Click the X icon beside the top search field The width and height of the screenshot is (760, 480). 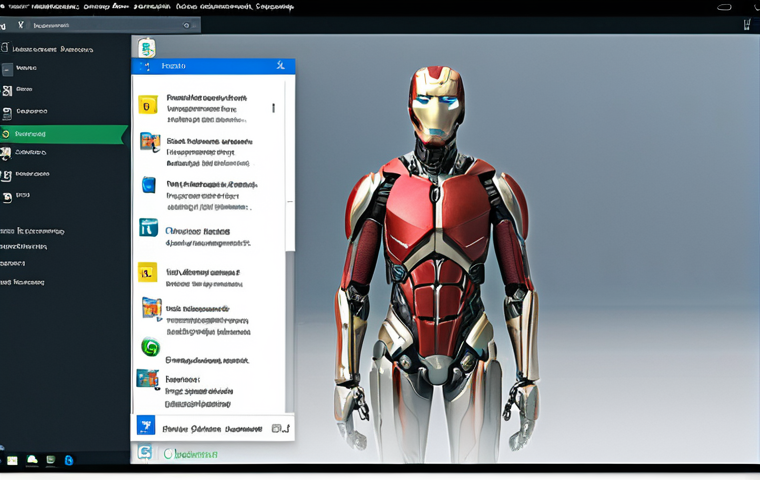21,25
